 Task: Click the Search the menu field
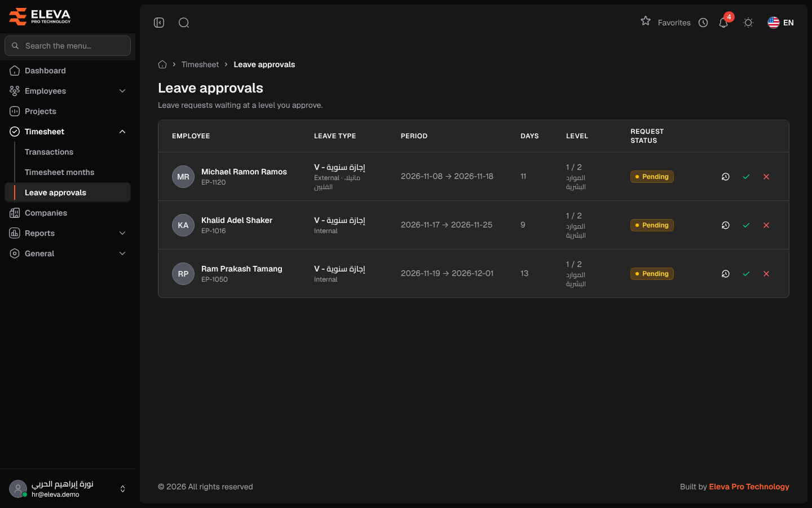68,46
